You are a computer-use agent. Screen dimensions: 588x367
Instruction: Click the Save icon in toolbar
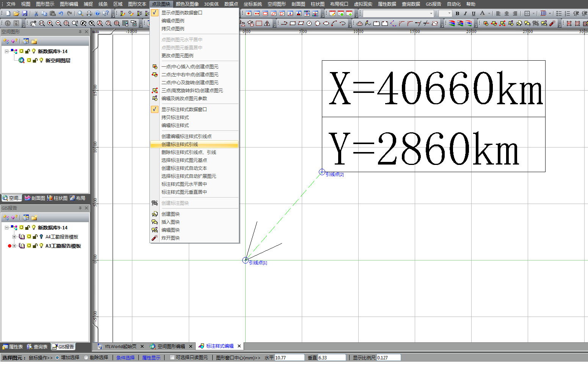click(x=25, y=13)
